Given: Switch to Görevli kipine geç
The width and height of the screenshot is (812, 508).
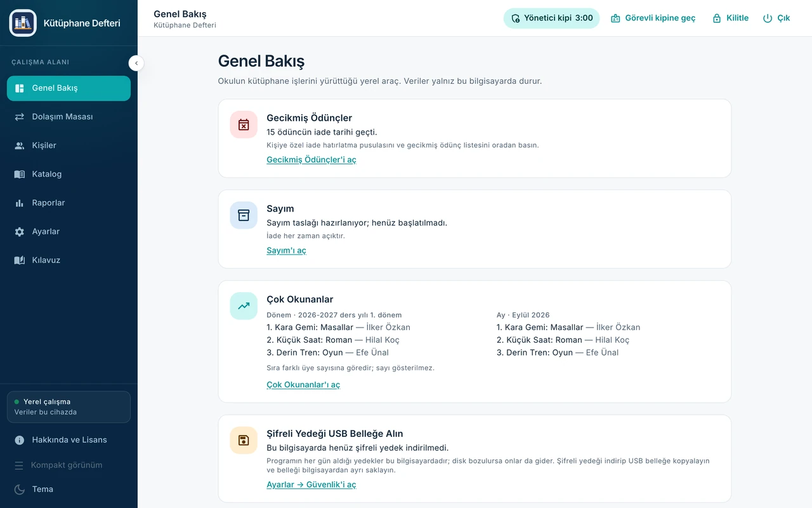Looking at the screenshot, I should click(653, 18).
